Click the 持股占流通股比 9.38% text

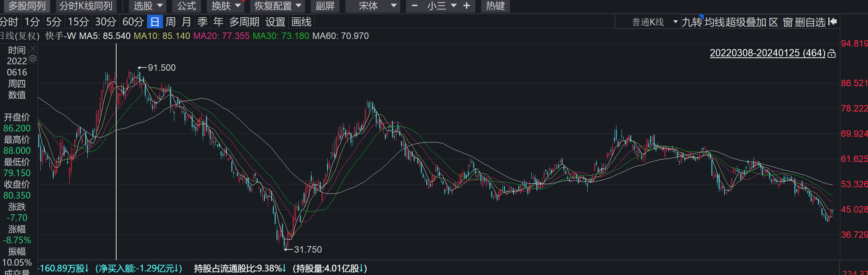click(240, 269)
